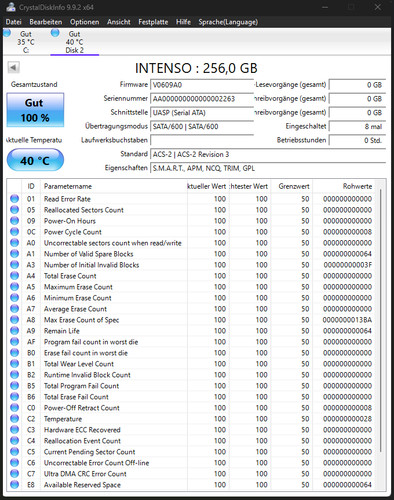Click the Gut 100 % health status button

pyautogui.click(x=35, y=110)
